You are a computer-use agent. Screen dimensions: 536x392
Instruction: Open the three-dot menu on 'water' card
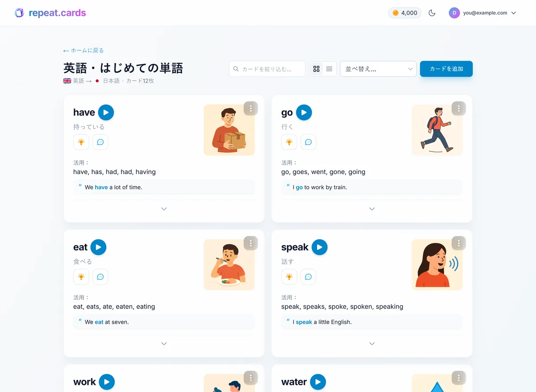(459, 378)
